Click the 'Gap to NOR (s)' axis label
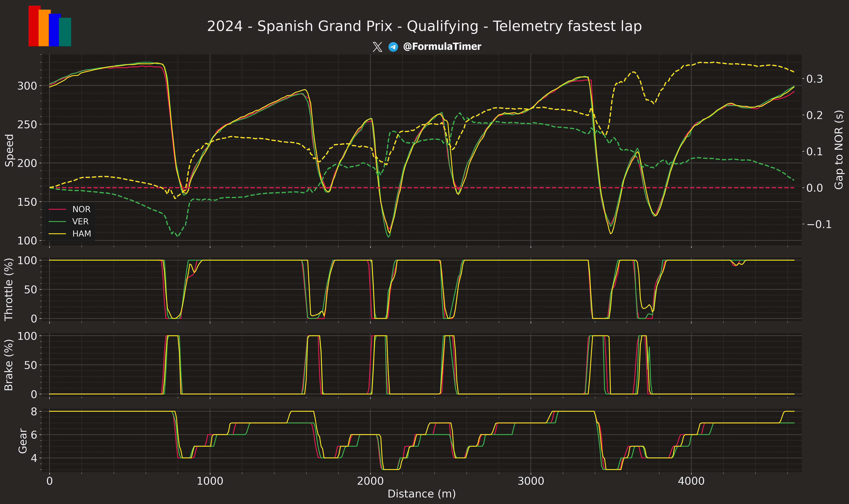The width and height of the screenshot is (849, 504). point(838,150)
